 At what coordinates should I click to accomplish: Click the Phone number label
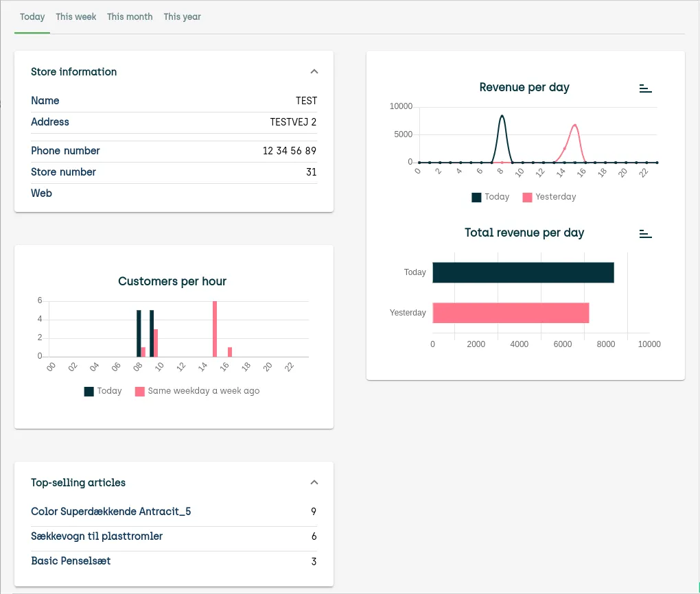(65, 151)
